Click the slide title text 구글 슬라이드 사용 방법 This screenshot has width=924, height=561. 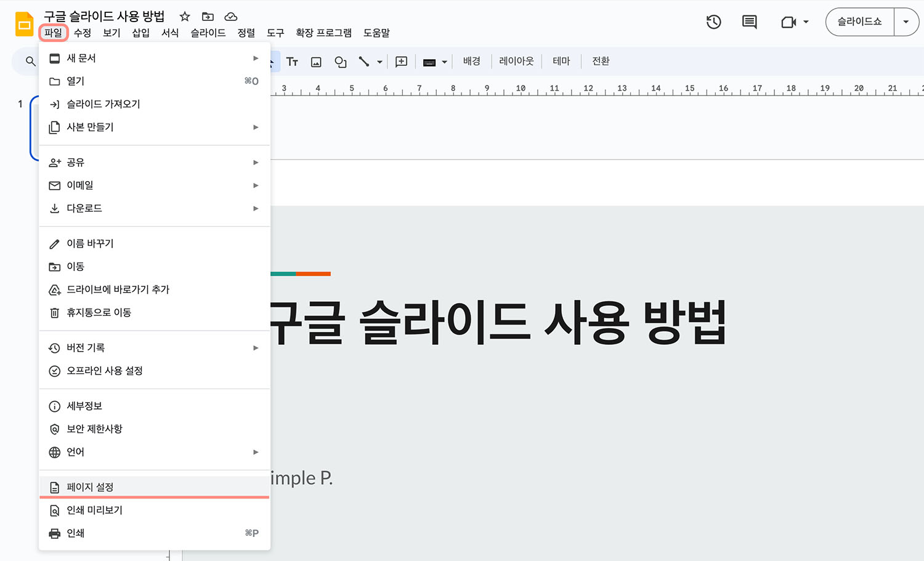pos(497,322)
